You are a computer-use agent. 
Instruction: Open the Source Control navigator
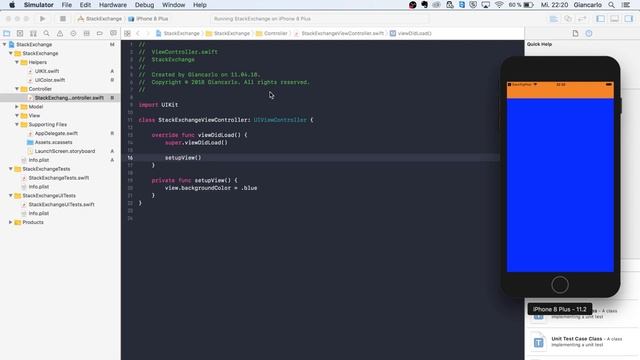20,33
